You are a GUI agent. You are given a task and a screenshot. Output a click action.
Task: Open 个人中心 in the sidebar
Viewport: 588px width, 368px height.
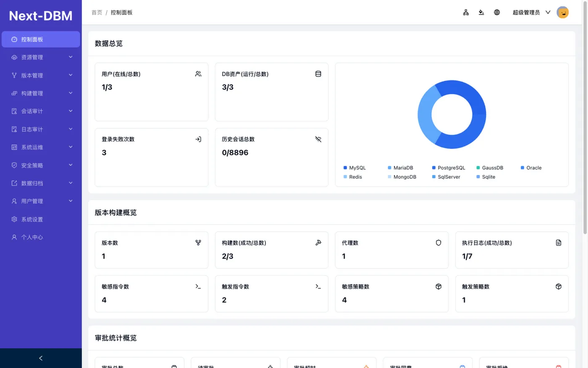(x=41, y=237)
